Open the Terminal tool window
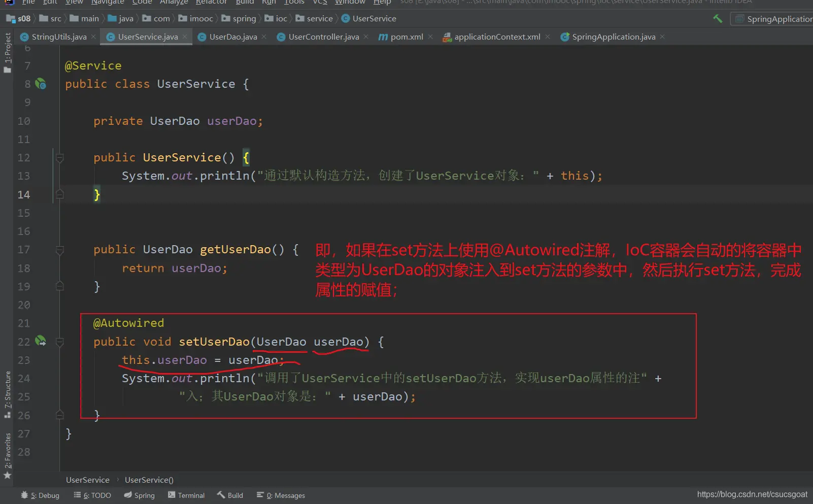Screen dimensions: 813x504 [186, 495]
